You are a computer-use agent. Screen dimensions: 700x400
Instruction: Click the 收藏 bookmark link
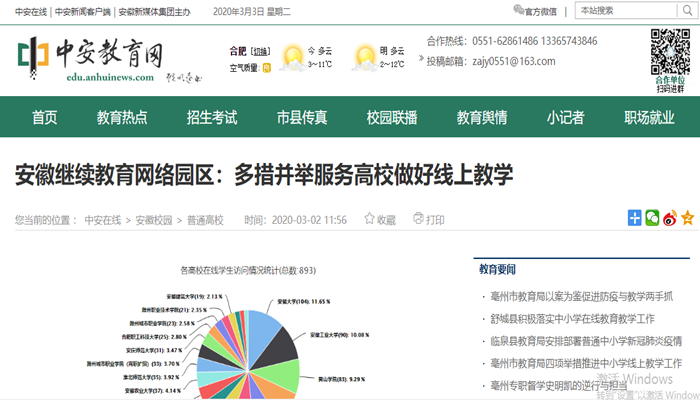[x=386, y=220]
